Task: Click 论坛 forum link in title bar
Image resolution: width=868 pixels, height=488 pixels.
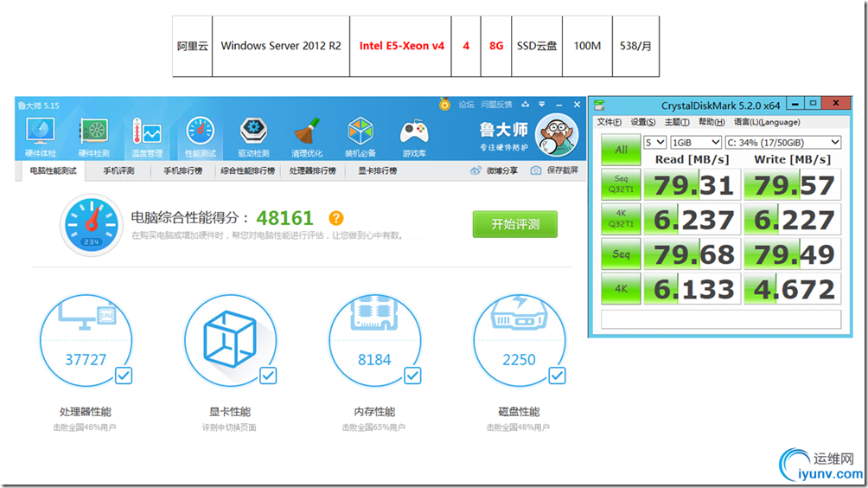Action: point(466,104)
